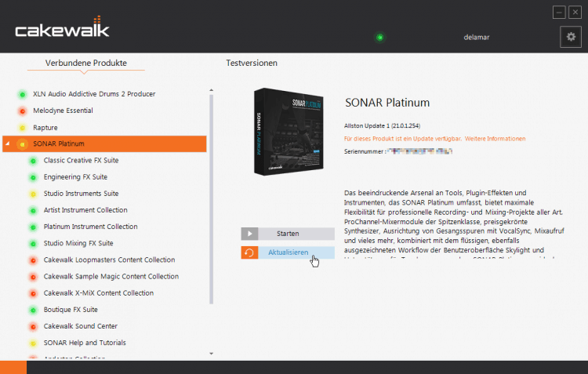Select Classic Creative FX Suite
This screenshot has height=374, width=588.
pyautogui.click(x=81, y=160)
